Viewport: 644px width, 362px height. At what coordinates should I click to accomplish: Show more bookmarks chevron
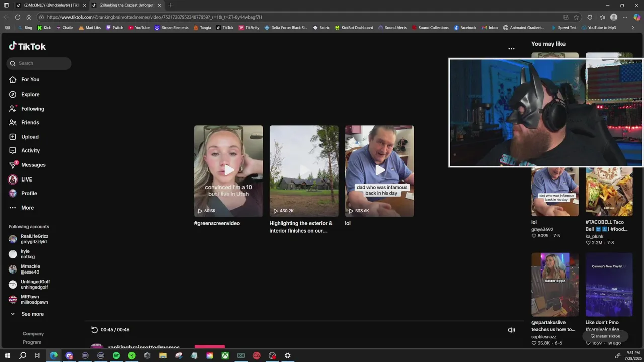(633, 28)
